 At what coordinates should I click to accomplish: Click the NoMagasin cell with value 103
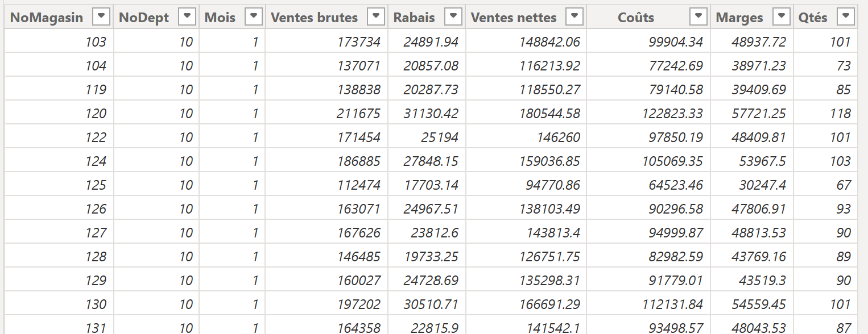click(x=59, y=41)
